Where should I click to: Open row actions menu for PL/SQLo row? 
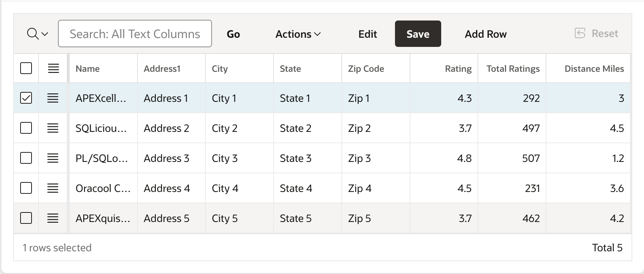[x=53, y=158]
